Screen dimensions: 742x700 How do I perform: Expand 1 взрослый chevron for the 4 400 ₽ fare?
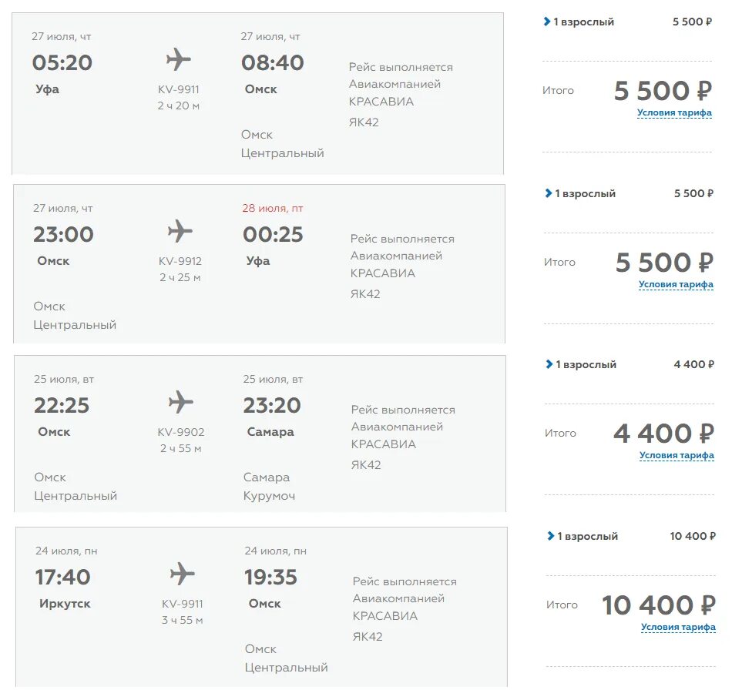[549, 364]
